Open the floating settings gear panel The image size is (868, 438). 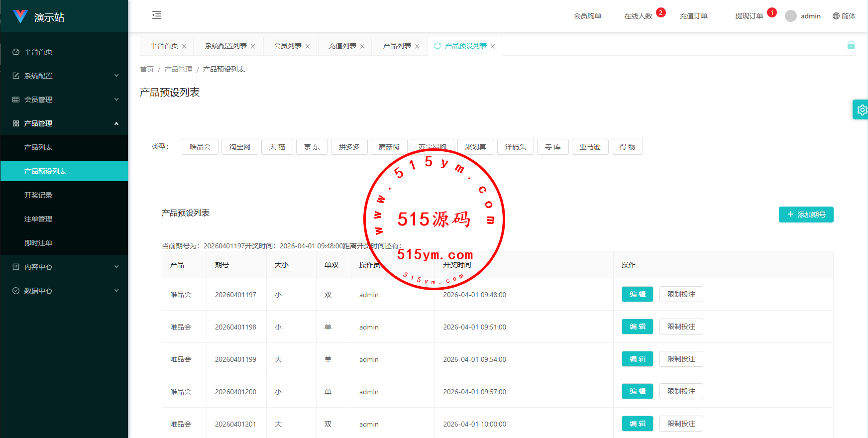pos(862,109)
